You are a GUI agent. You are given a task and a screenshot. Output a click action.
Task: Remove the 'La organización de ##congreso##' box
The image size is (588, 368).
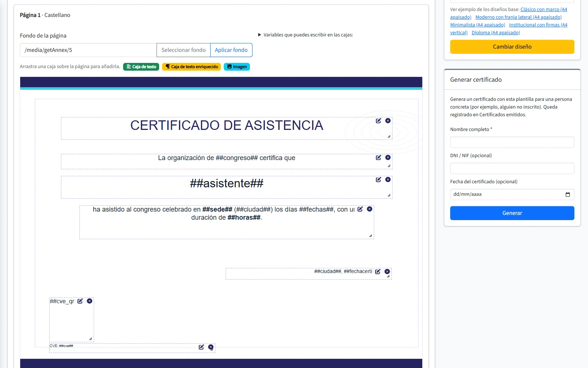coord(388,158)
